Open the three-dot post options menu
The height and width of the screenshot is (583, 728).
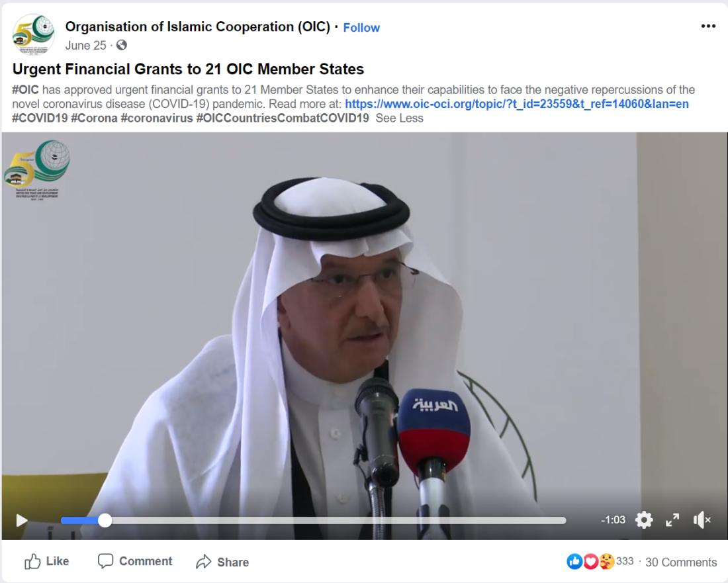pyautogui.click(x=708, y=26)
